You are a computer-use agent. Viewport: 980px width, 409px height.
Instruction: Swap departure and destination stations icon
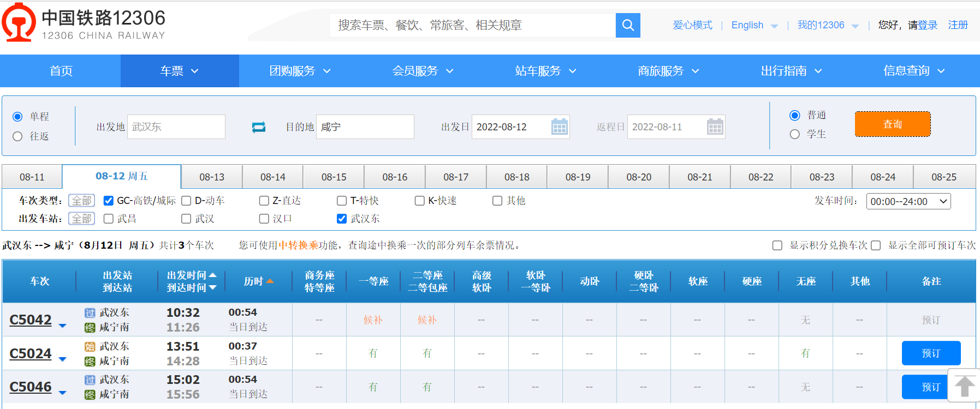[259, 127]
